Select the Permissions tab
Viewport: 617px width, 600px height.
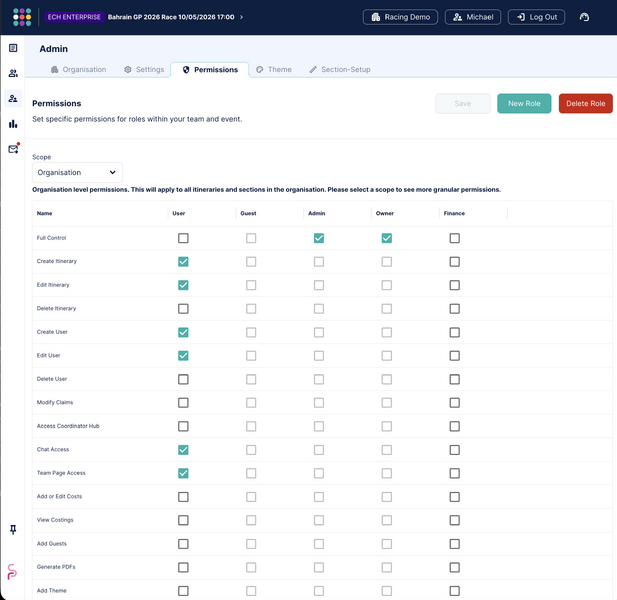[x=210, y=70]
